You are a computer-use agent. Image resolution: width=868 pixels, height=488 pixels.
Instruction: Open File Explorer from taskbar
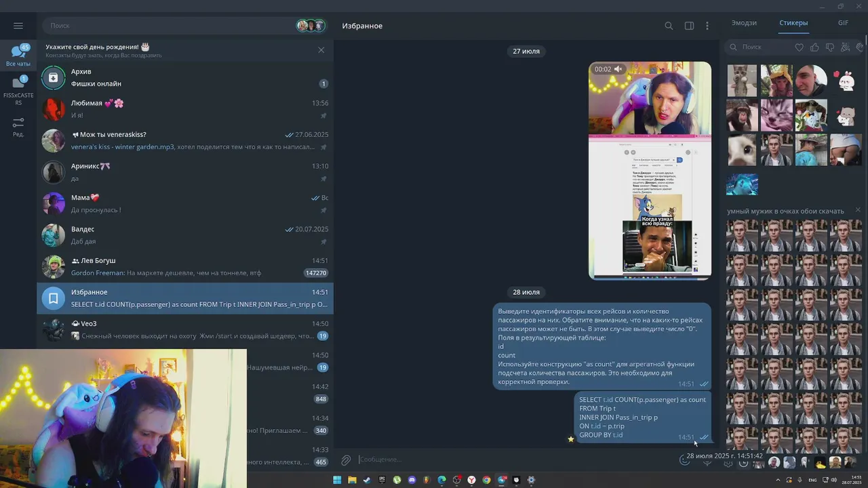pos(352,480)
